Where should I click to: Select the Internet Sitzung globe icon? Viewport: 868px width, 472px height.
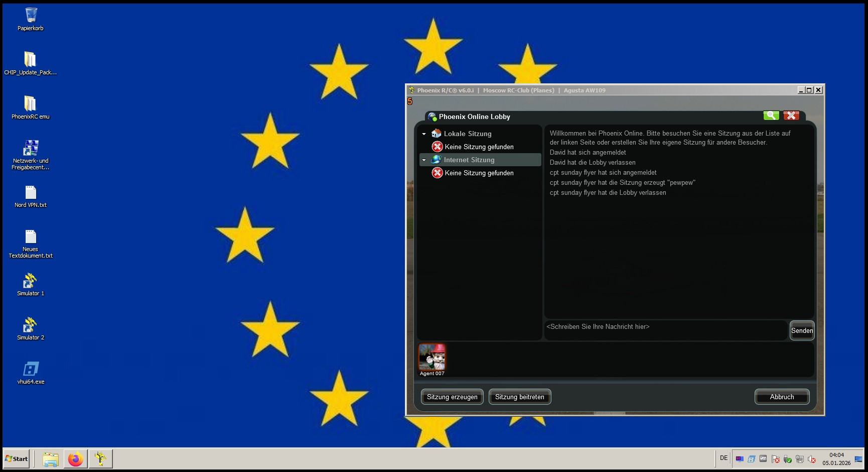click(x=436, y=160)
